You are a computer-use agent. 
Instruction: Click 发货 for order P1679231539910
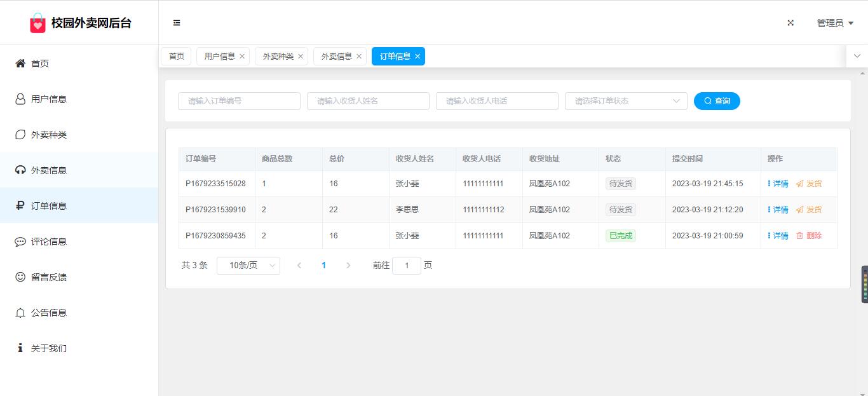pos(809,210)
